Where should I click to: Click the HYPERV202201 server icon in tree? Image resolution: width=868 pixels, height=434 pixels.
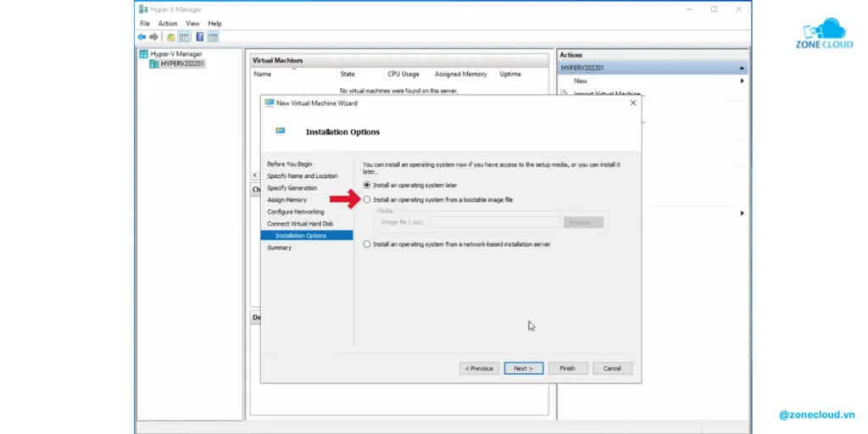click(x=154, y=64)
